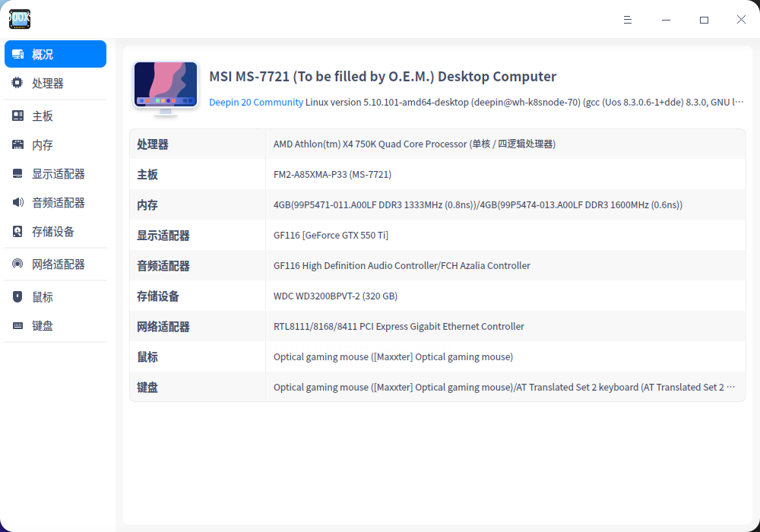Screen dimensions: 760x532
Task: Select the 处理器 processor icon in sidebar
Action: point(17,83)
